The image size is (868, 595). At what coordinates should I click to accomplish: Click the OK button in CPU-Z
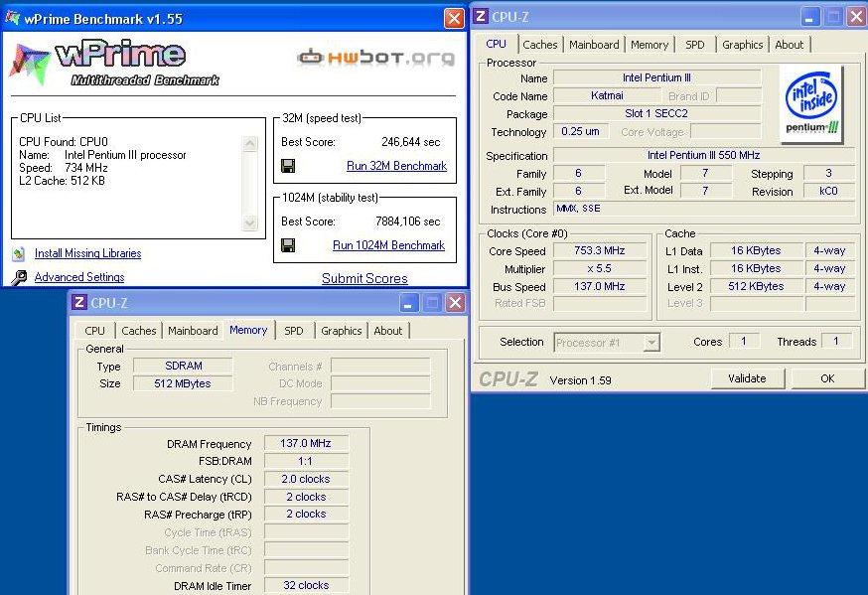pos(827,378)
